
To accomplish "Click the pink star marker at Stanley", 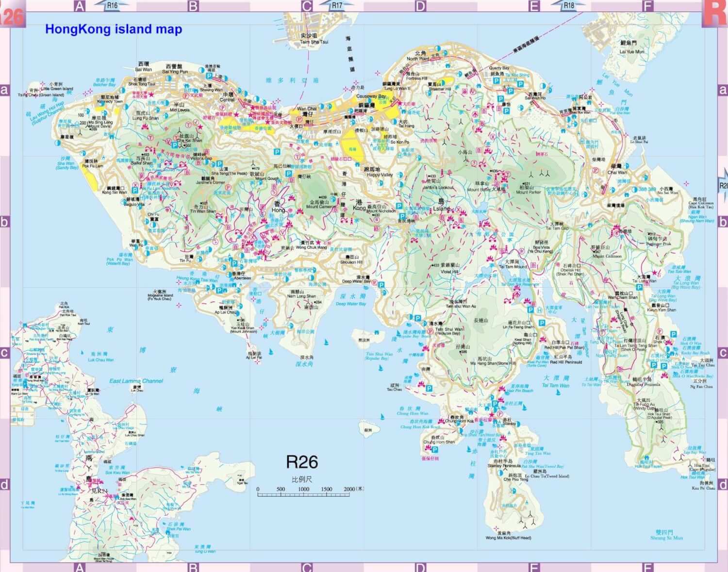I will (x=491, y=415).
